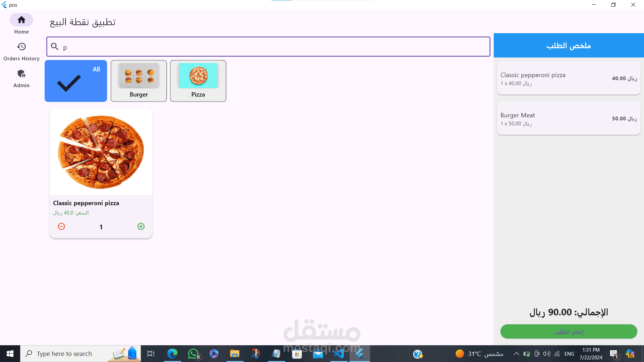Screen dimensions: 644x362
Task: Click the green complete order button
Action: point(569,331)
